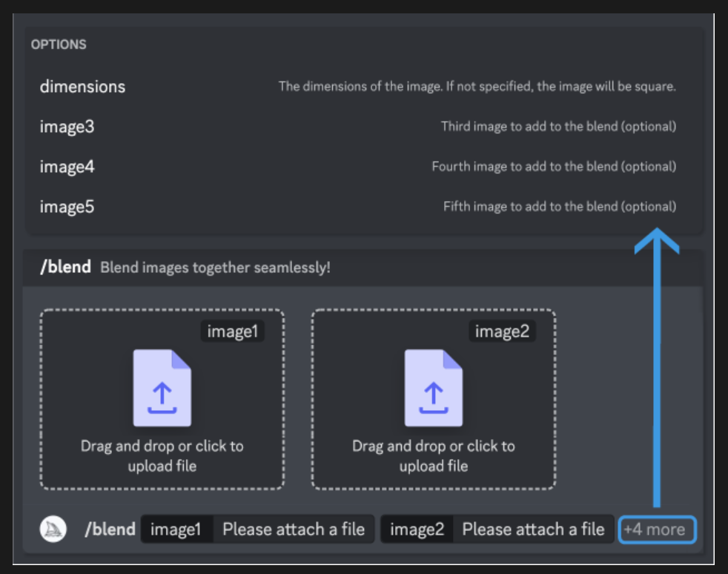Click the image2 label badge in drop zone

[x=503, y=331]
